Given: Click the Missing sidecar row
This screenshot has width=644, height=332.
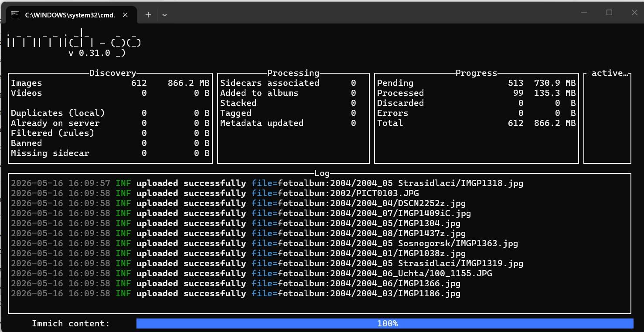Looking at the screenshot, I should pyautogui.click(x=110, y=153).
